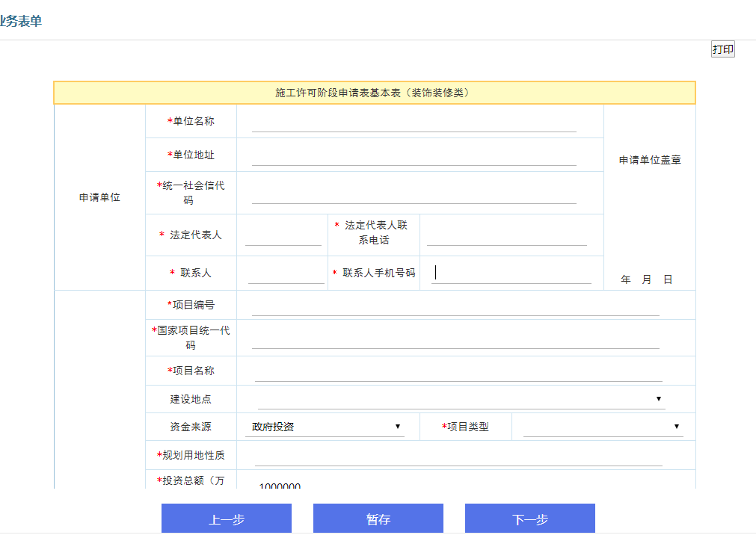Viewport: 756px width, 535px height.
Task: Click the 申请单位盖章 label
Action: (650, 160)
